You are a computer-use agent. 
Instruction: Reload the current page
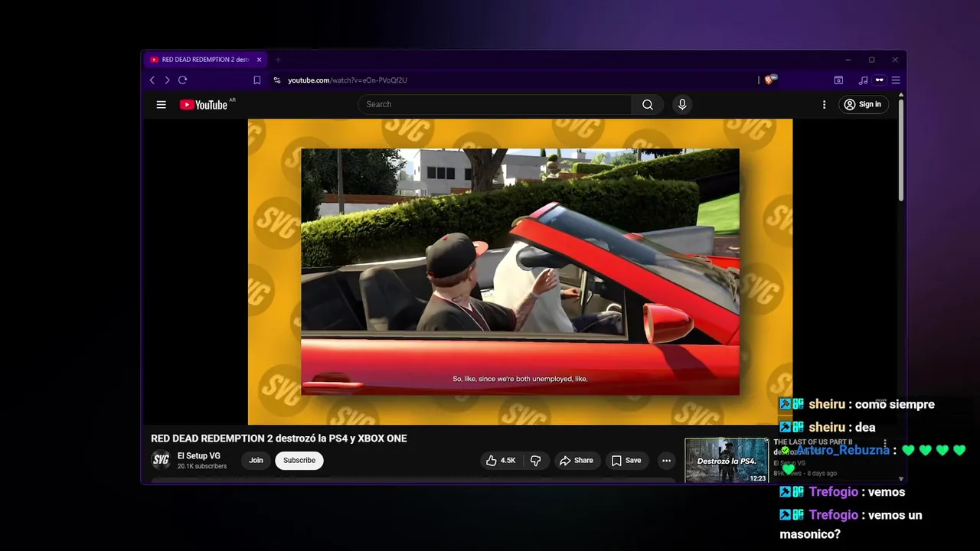tap(182, 80)
